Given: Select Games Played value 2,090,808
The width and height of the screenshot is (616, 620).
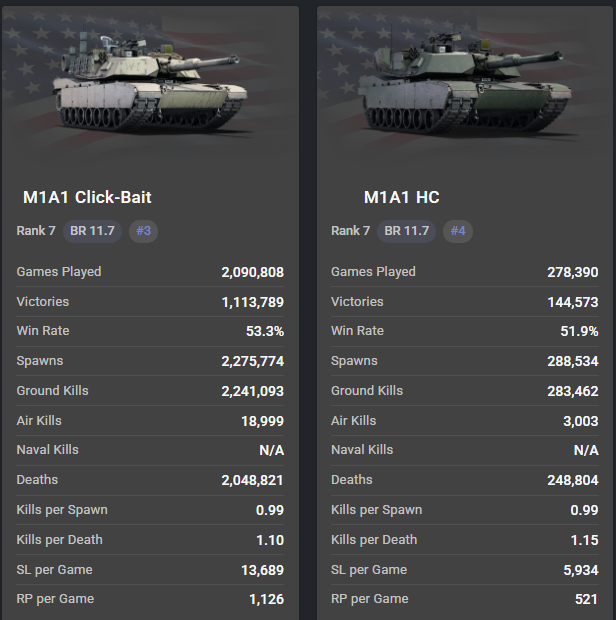Looking at the screenshot, I should [252, 272].
